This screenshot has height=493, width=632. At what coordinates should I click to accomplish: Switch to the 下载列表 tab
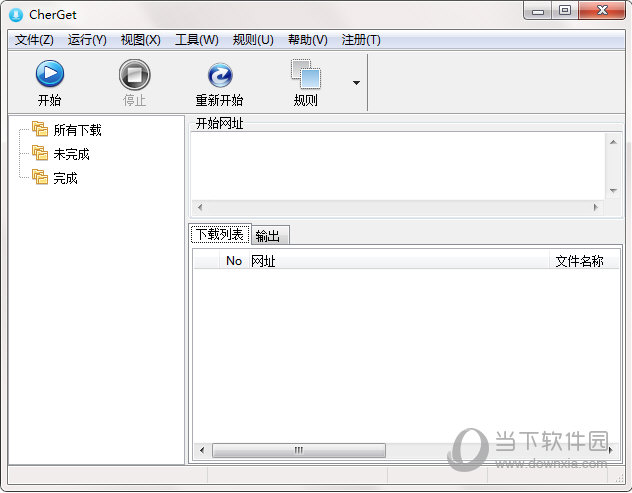pyautogui.click(x=220, y=234)
